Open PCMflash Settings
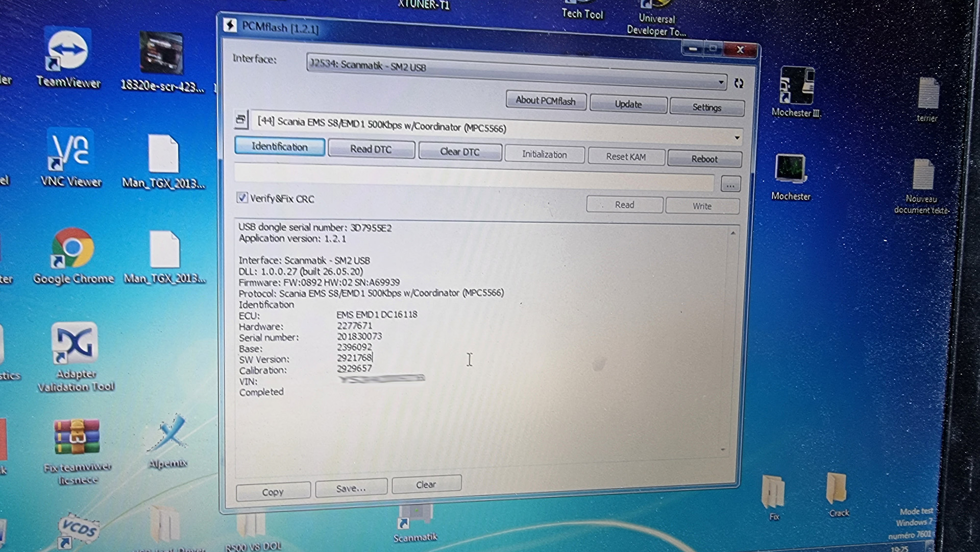 click(x=706, y=107)
